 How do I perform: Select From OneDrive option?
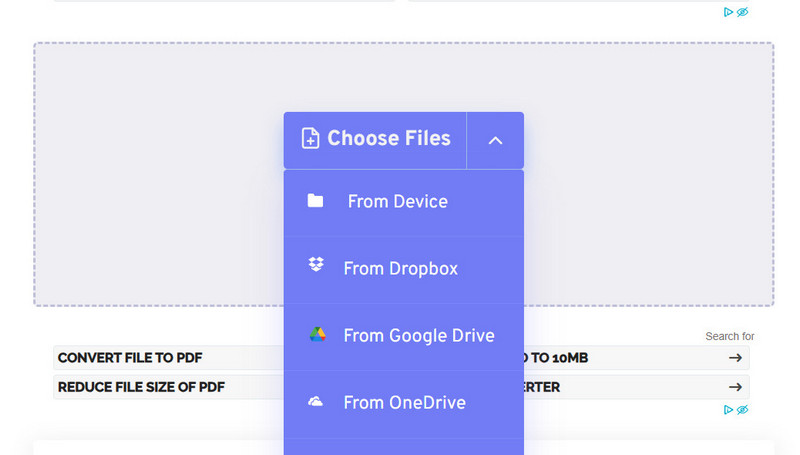[404, 403]
